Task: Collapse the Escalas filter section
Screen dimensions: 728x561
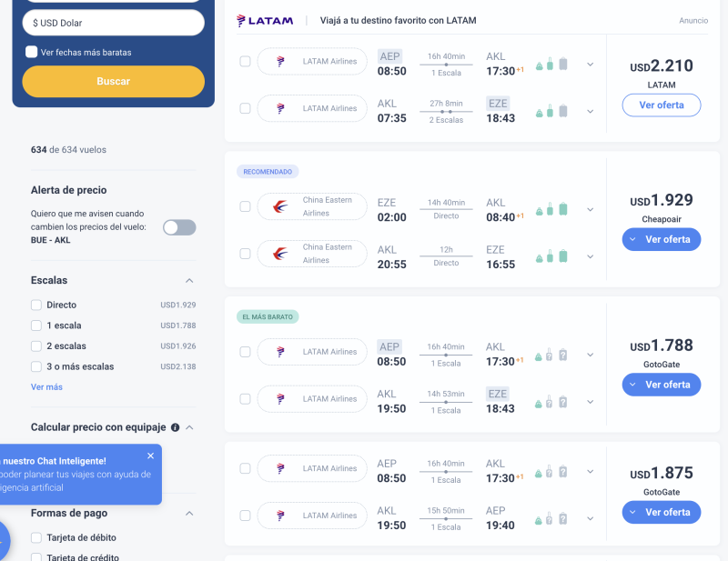Action: [189, 280]
